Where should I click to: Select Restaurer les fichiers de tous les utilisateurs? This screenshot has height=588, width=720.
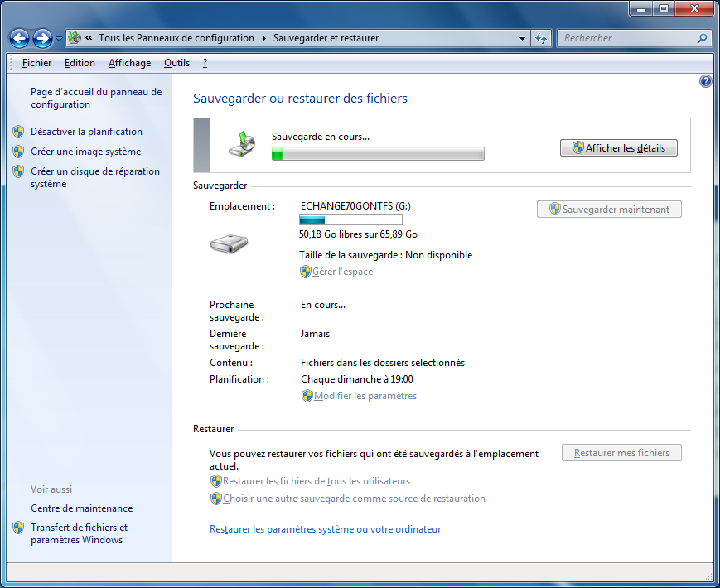[317, 481]
